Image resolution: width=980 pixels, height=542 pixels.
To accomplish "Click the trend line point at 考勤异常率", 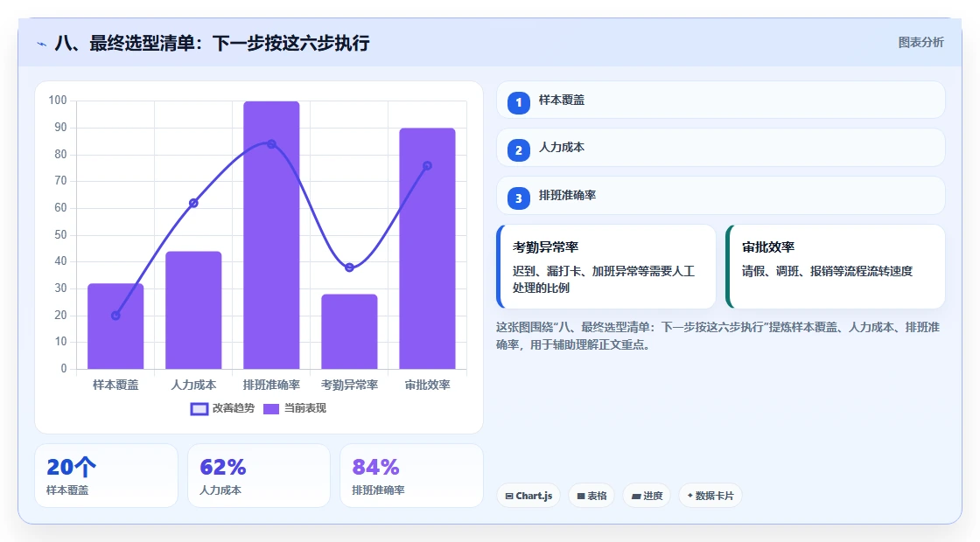I will 349,268.
